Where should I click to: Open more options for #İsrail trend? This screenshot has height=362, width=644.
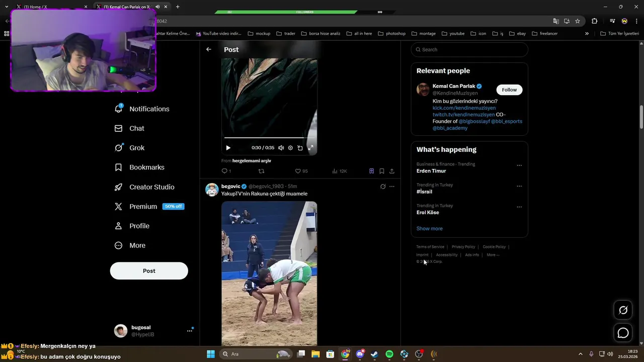coord(519,186)
